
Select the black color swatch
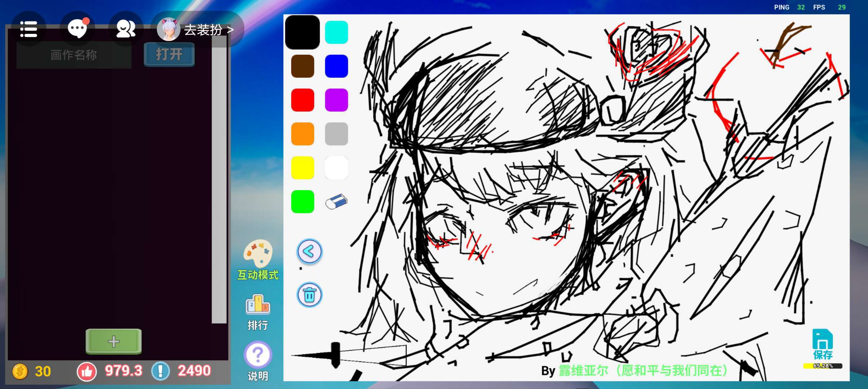pos(302,32)
